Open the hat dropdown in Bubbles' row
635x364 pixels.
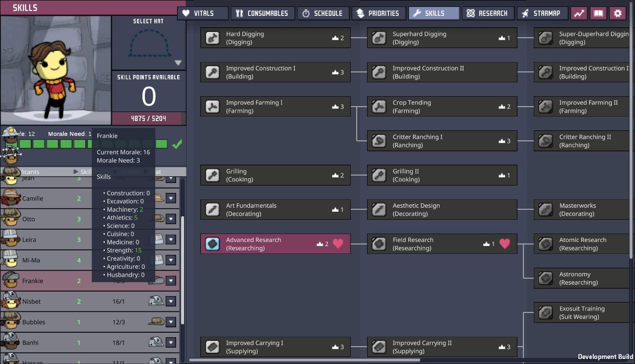point(171,322)
